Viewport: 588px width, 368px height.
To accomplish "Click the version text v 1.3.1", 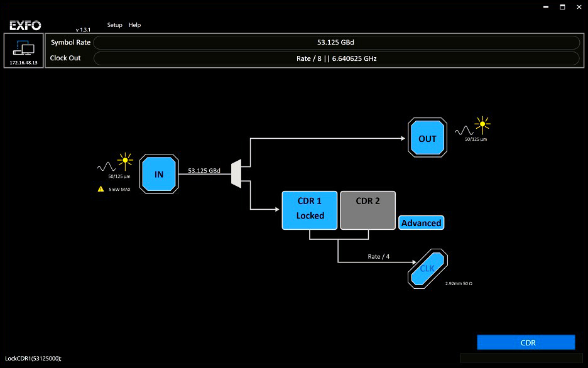I will (x=83, y=30).
